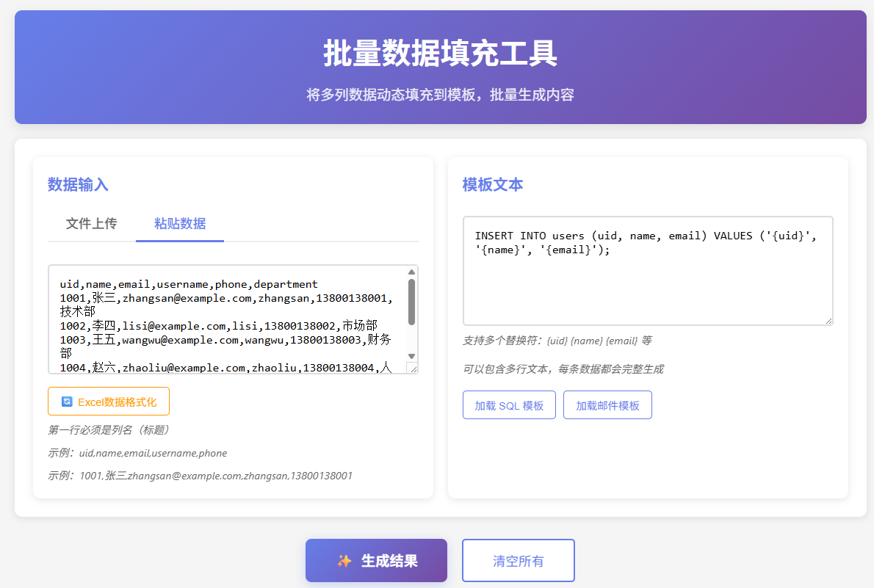Click the hint text 第一行必须是列名（标题）
Image resolution: width=874 pixels, height=588 pixels.
coord(109,430)
